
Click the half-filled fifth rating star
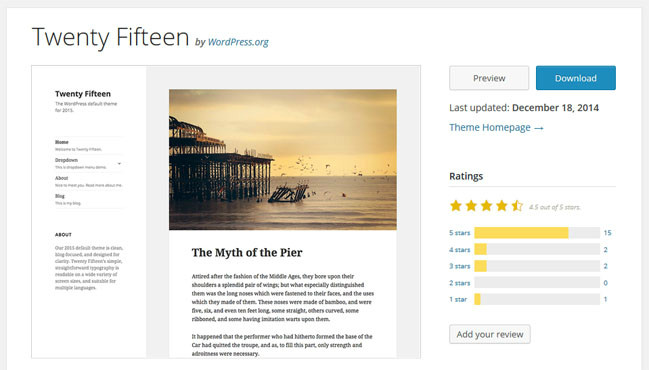[x=517, y=206]
